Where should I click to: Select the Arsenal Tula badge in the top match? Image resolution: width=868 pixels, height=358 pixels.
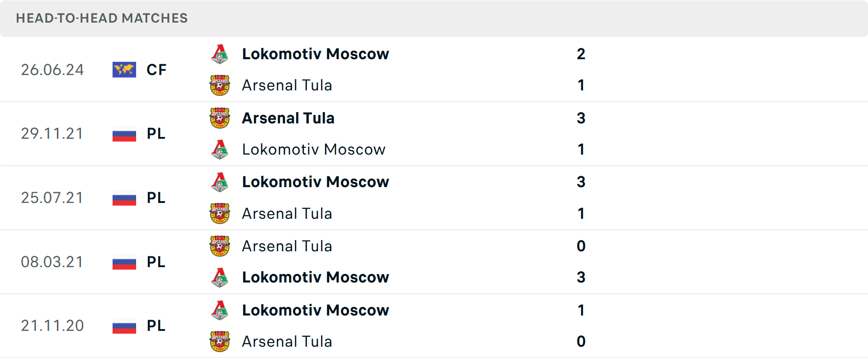220,85
